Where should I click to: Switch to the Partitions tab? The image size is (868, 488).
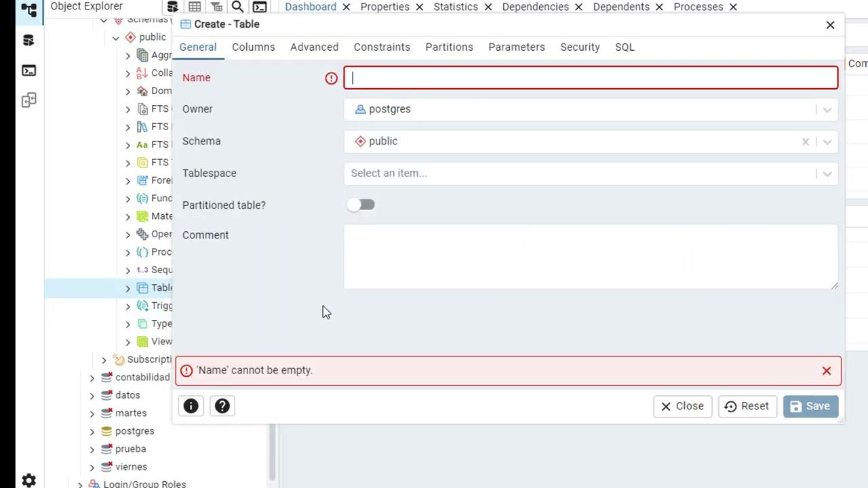tap(449, 47)
